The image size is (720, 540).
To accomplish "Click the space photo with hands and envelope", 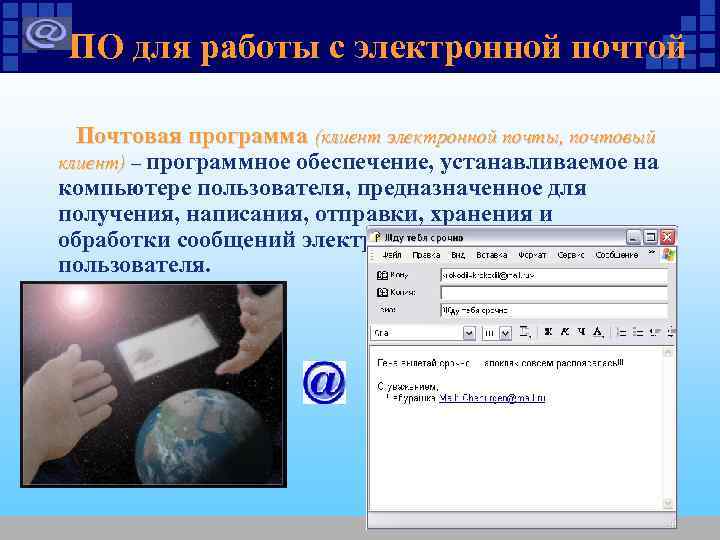I will [153, 385].
